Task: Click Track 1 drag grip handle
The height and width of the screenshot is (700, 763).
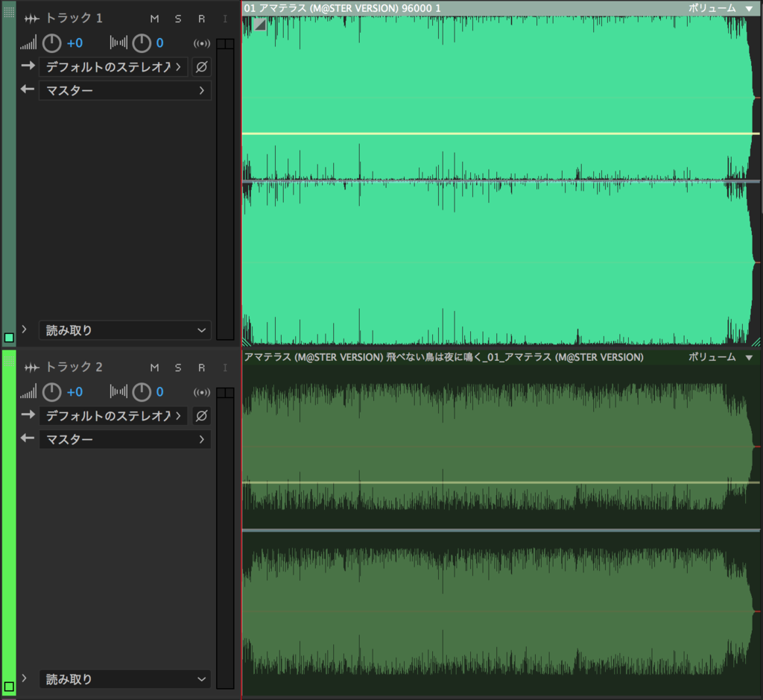Action: click(x=9, y=12)
